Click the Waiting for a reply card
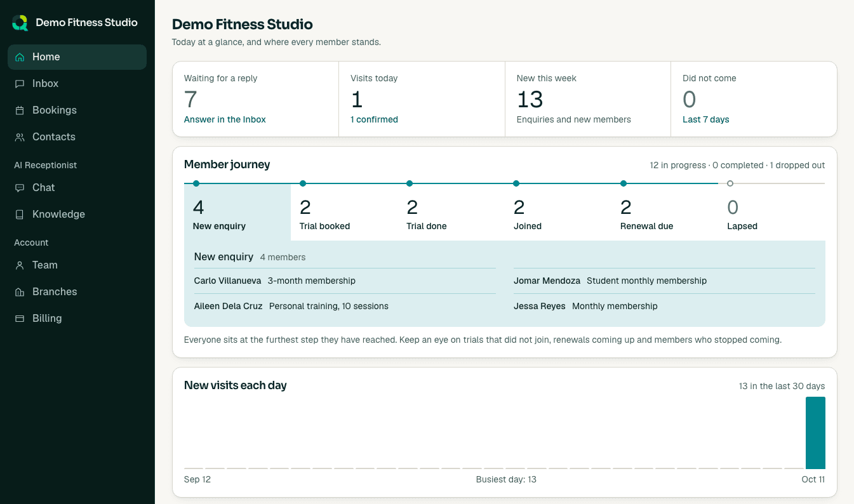This screenshot has height=504, width=854. (256, 99)
